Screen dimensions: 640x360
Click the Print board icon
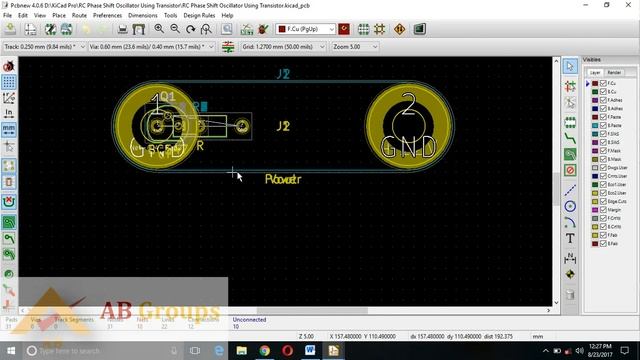(122, 29)
